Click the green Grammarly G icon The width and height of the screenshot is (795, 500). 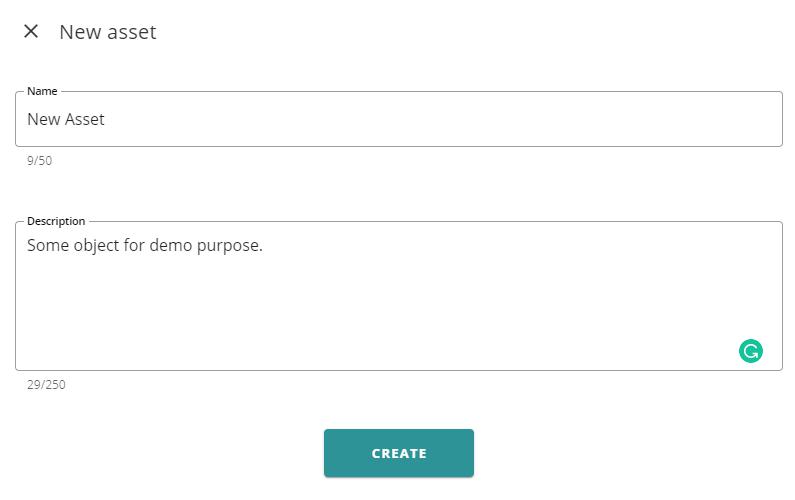[x=750, y=351]
